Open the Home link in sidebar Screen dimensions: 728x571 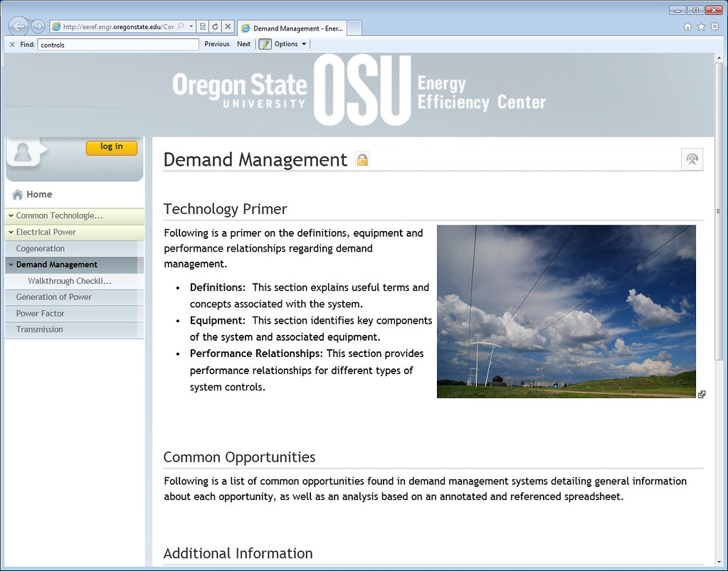pyautogui.click(x=39, y=194)
